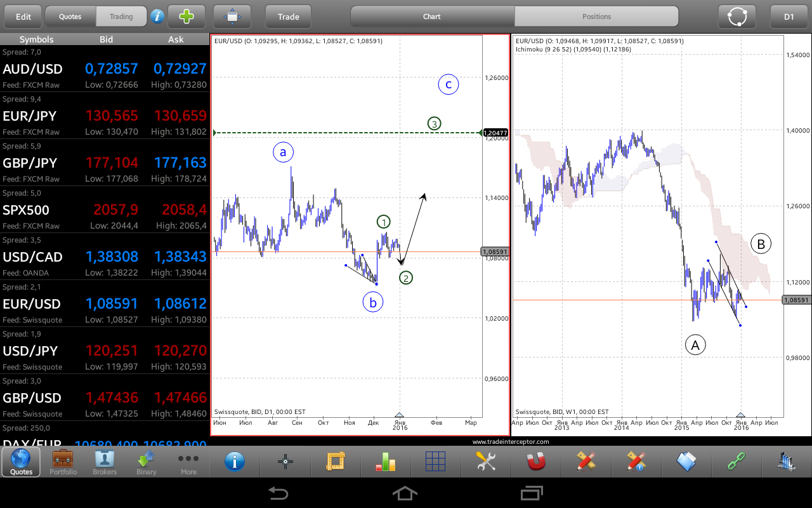Select the AUD/USD quote row
This screenshot has width=812, height=508.
[x=105, y=69]
